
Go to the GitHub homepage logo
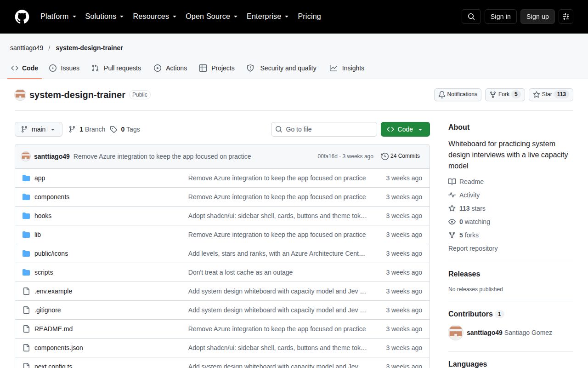(x=22, y=17)
